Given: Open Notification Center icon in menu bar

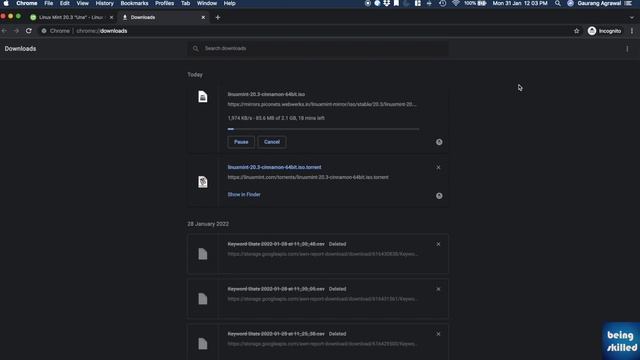Looking at the screenshot, I should tap(628, 3).
